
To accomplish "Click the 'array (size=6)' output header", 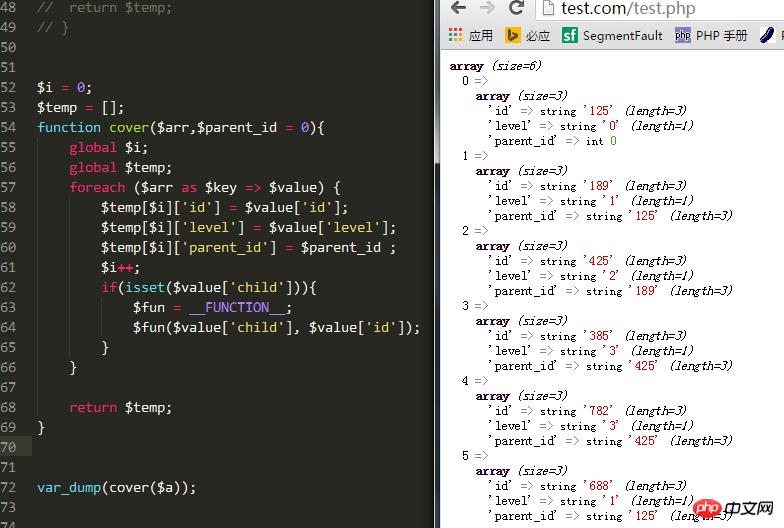I will click(495, 66).
